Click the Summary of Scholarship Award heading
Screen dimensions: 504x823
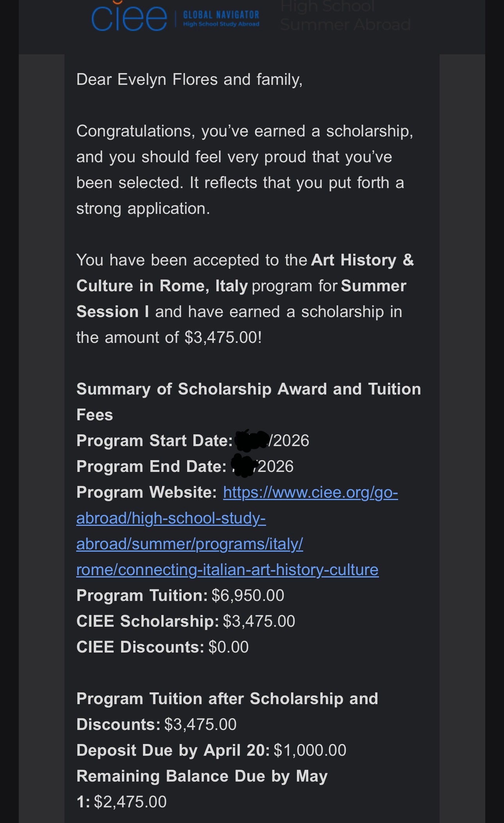coord(248,389)
